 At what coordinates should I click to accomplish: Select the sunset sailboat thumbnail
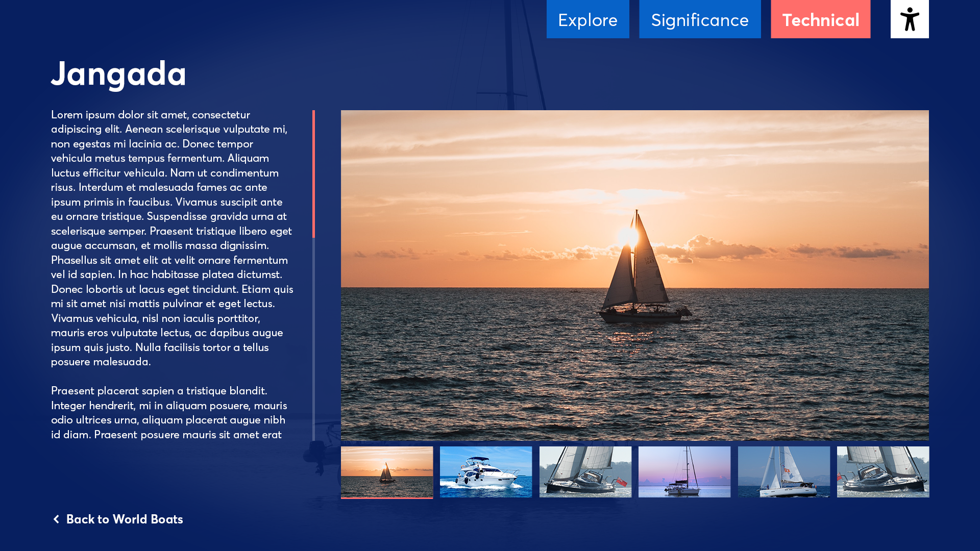[386, 472]
